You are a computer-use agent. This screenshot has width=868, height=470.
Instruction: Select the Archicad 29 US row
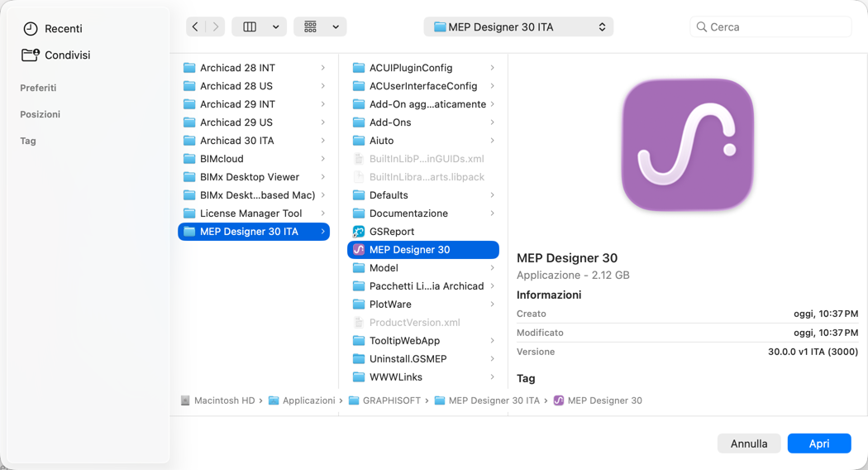point(254,122)
